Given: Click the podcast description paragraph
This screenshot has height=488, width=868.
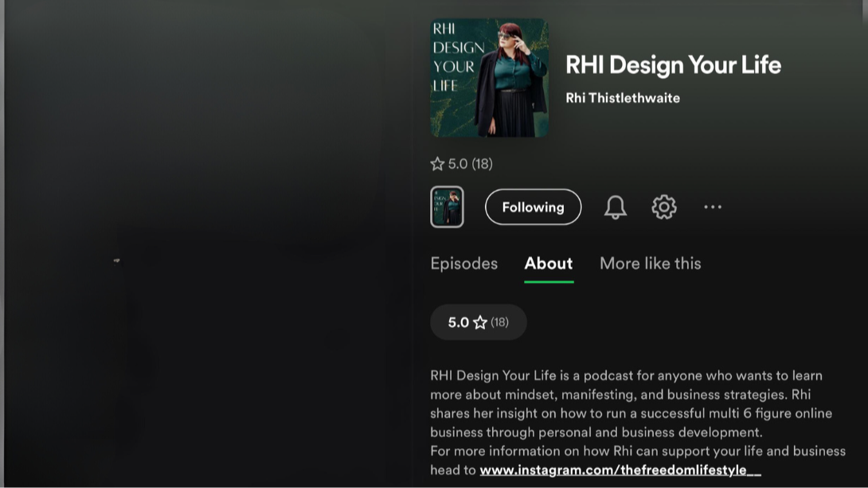Looking at the screenshot, I should point(638,423).
